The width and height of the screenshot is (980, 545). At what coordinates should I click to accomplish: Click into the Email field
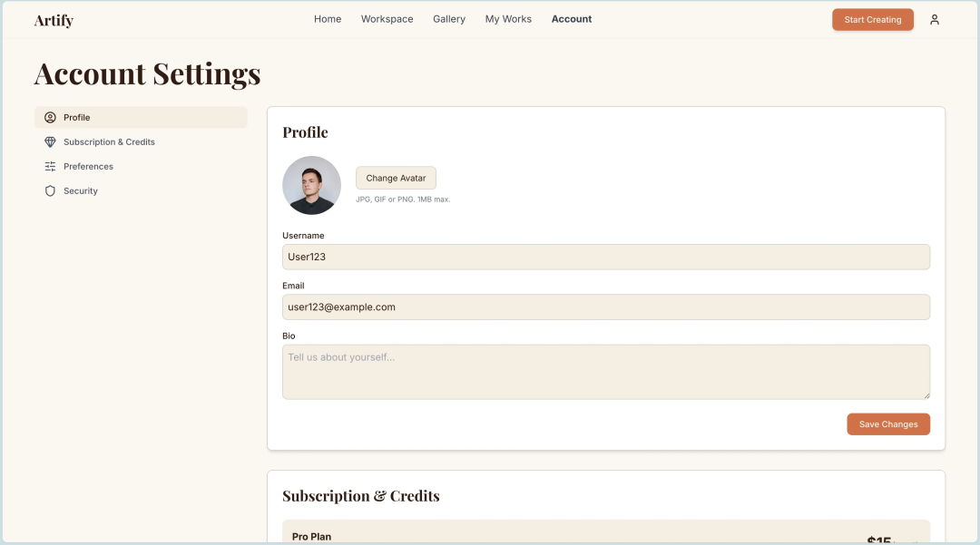pos(605,307)
